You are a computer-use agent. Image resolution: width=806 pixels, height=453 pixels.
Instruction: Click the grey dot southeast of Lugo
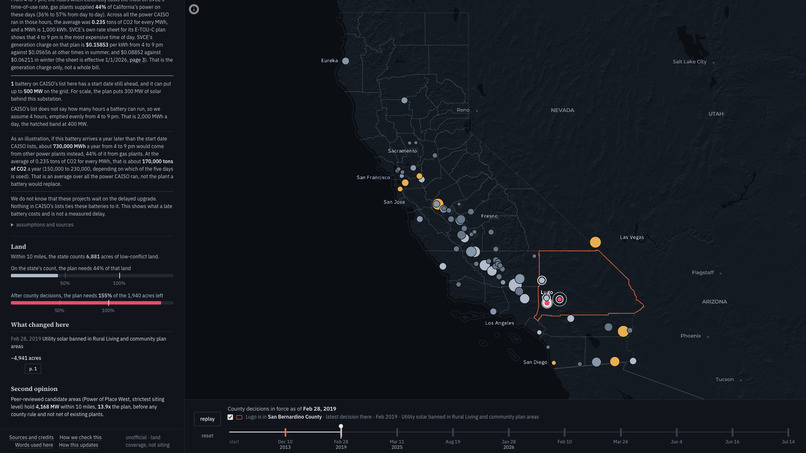(571, 318)
